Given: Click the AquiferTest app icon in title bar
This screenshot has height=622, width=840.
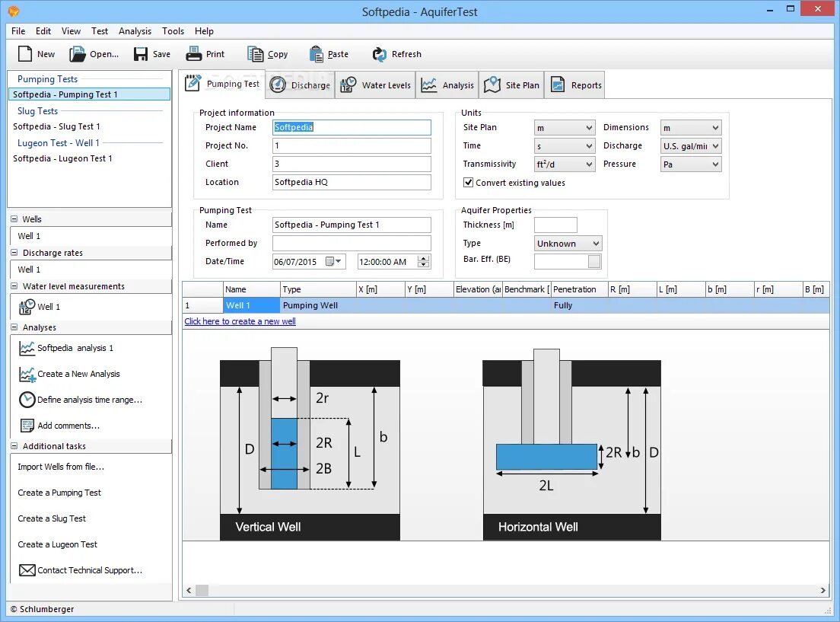Looking at the screenshot, I should pos(14,11).
